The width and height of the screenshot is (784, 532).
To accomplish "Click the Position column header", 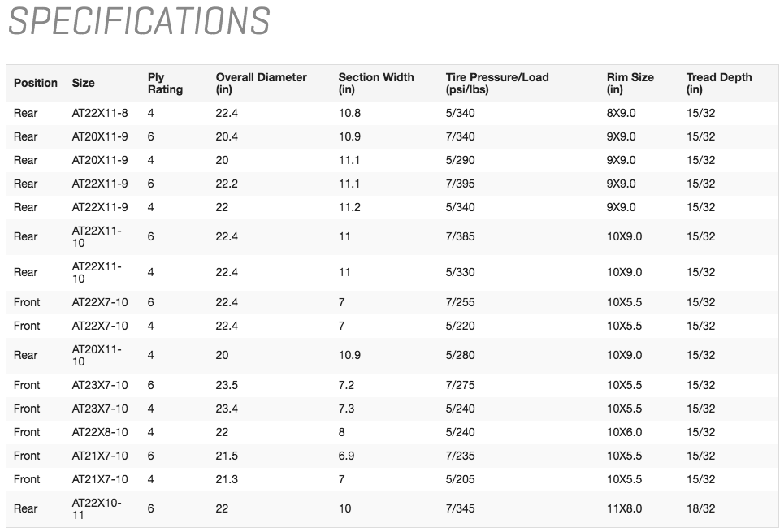I will [36, 83].
